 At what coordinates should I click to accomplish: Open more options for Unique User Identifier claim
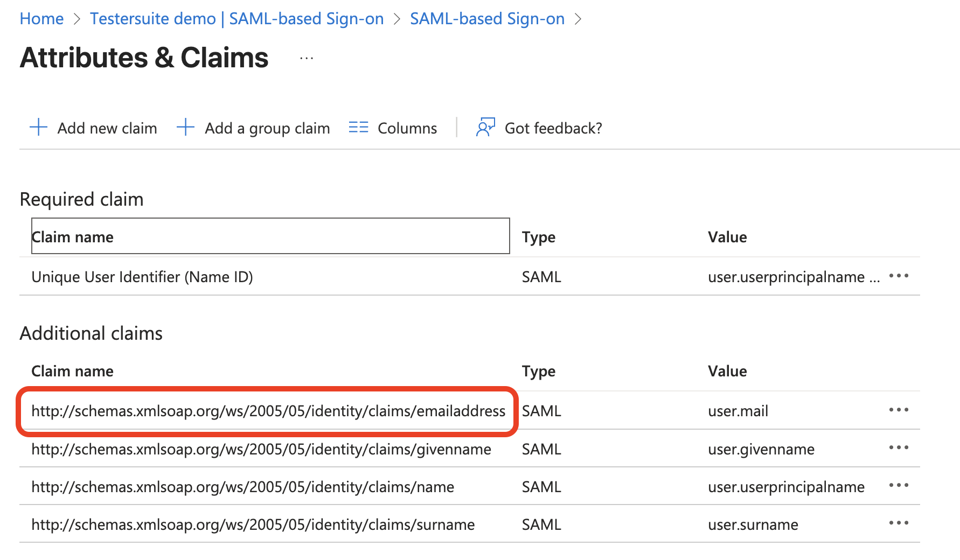click(899, 276)
